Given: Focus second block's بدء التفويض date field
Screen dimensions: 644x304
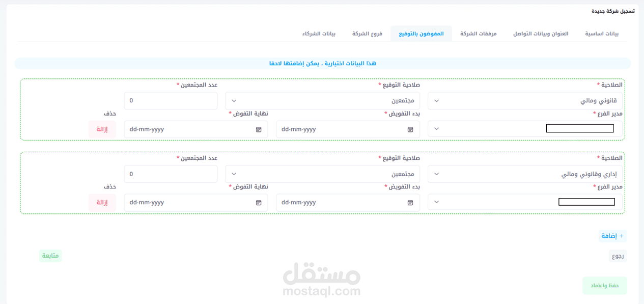Looking at the screenshot, I should (348, 203).
